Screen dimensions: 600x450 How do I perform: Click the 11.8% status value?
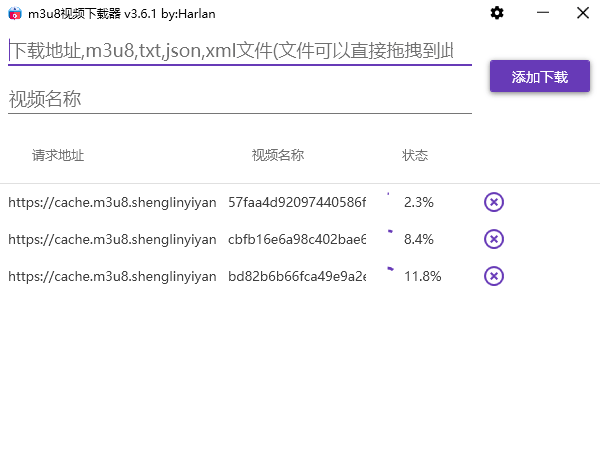(x=422, y=276)
